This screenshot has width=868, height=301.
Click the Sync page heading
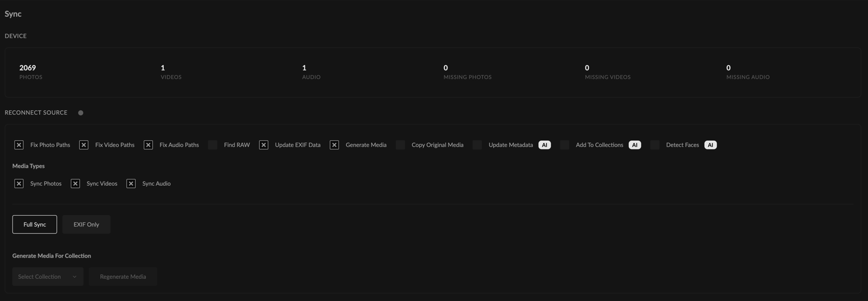[x=13, y=14]
